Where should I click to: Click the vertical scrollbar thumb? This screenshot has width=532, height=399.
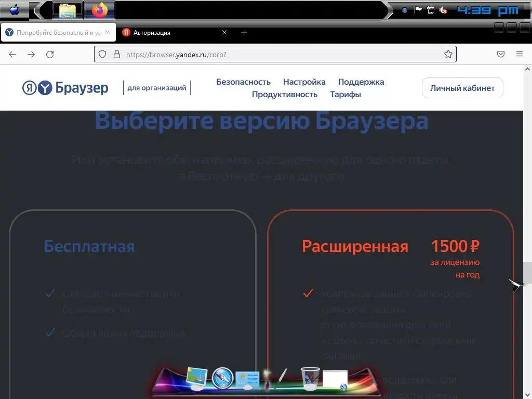pos(527,272)
